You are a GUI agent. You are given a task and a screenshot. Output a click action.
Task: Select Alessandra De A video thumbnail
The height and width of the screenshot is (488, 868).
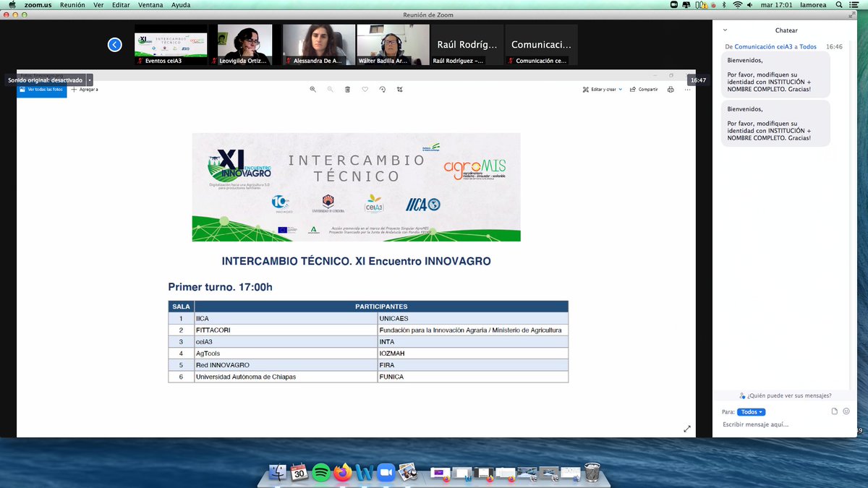[x=319, y=45]
